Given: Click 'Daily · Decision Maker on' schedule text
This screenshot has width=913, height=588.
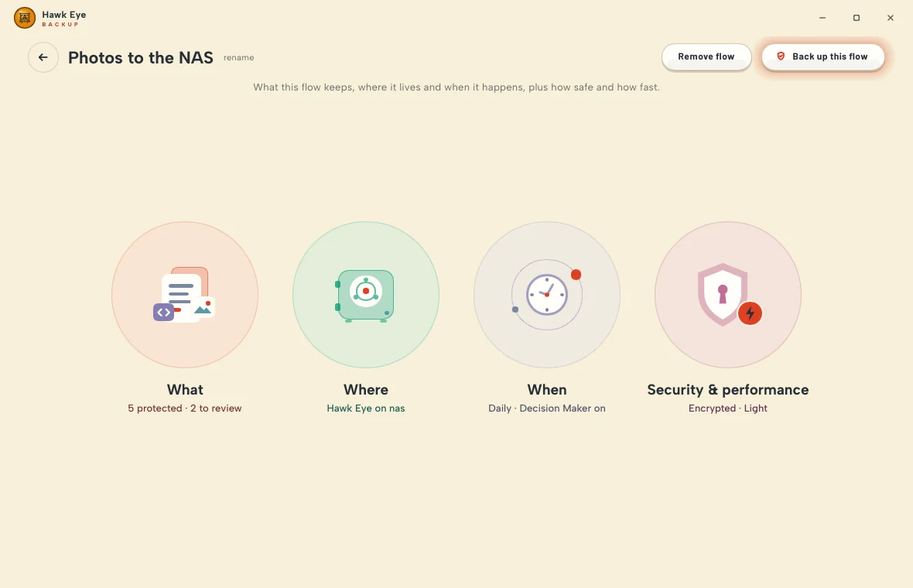Looking at the screenshot, I should tap(547, 408).
